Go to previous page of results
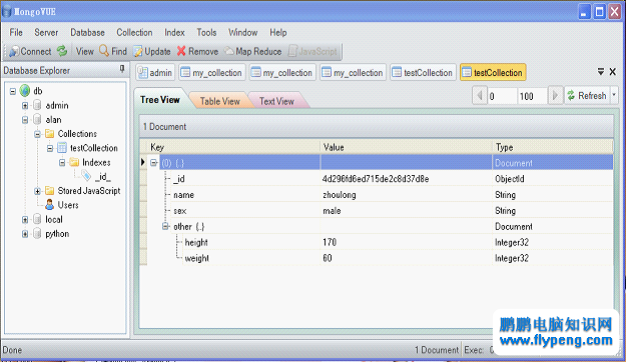 (x=479, y=96)
